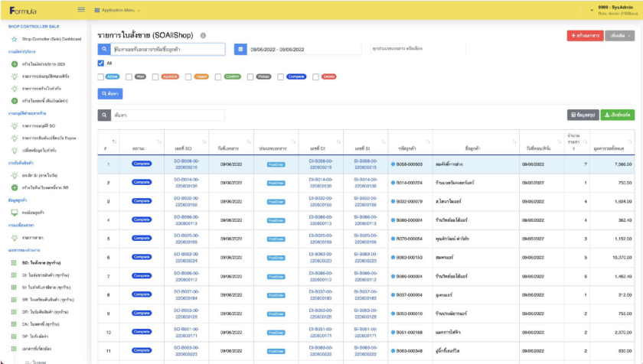Click the grid icon beside the SR all-shops item
Viewport: 643px width, 364px height.
pos(14,300)
